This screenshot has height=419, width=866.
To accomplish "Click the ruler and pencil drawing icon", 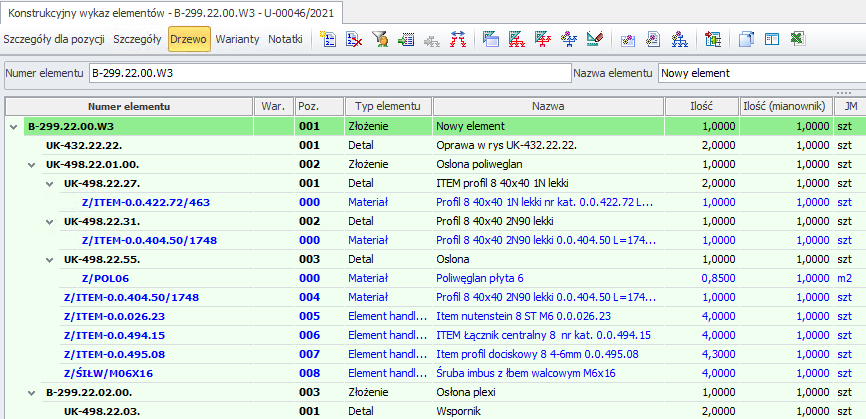I will (594, 39).
